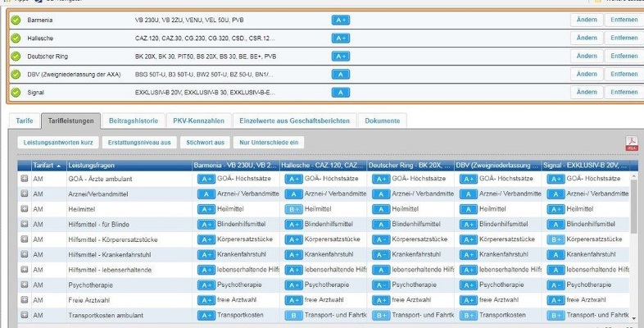Click Entfernen for Hallesche
This screenshot has height=328, width=644.
pos(624,38)
